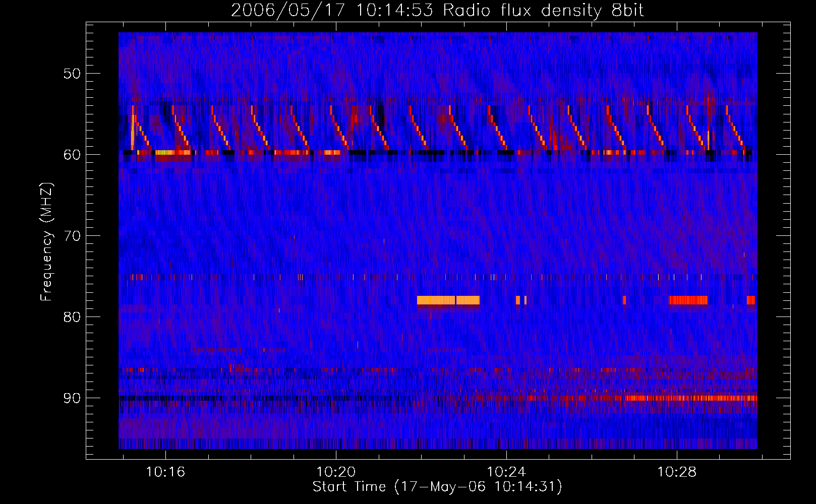The width and height of the screenshot is (816, 504).
Task: Click the 10:16 time tick label
Action: [x=165, y=472]
